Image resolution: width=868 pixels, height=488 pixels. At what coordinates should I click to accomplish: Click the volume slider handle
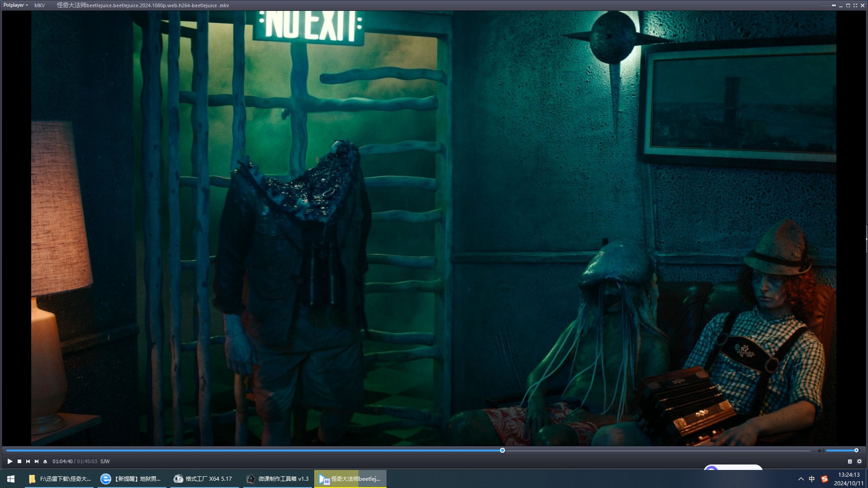click(x=856, y=450)
